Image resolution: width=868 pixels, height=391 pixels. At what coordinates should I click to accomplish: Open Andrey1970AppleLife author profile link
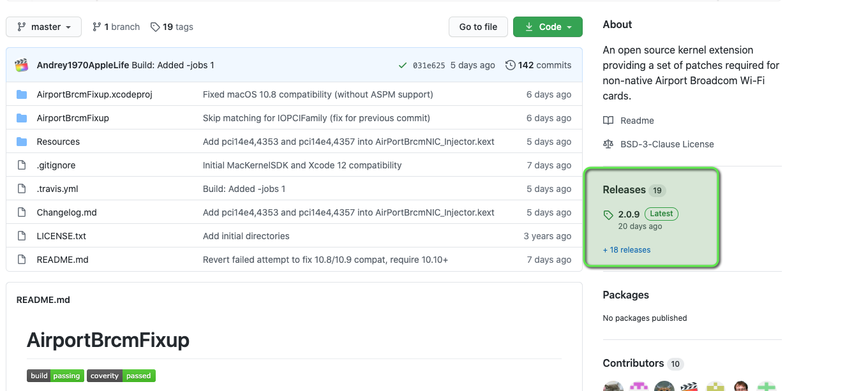click(x=83, y=65)
